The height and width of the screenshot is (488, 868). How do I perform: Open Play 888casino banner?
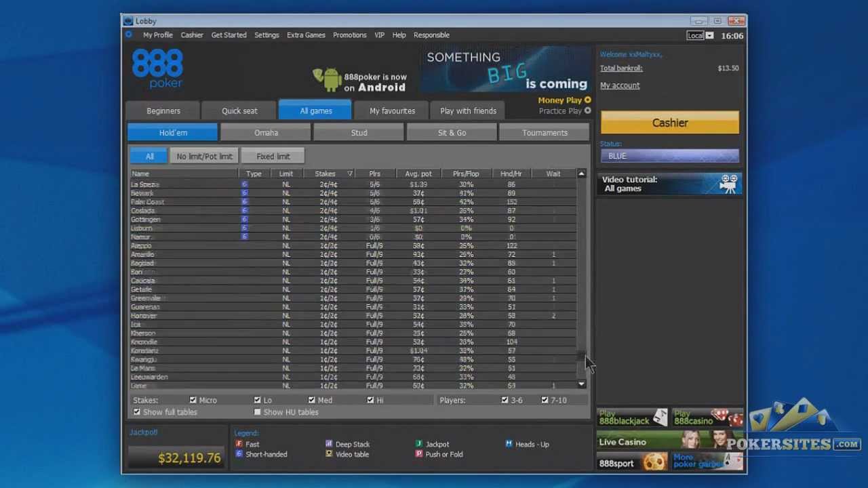pos(707,418)
